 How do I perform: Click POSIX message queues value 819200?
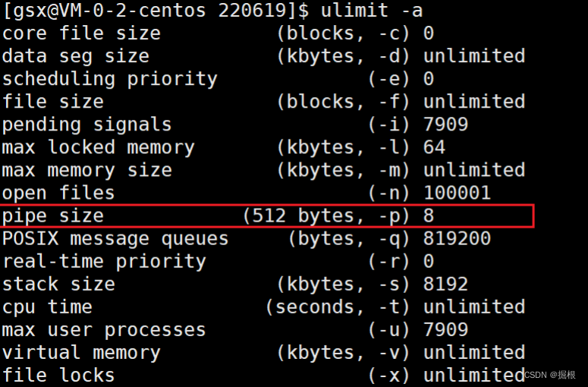[x=457, y=238]
